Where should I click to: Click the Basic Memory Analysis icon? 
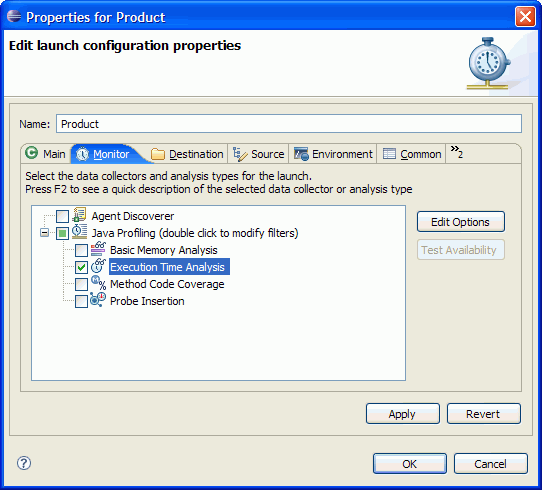(x=98, y=249)
